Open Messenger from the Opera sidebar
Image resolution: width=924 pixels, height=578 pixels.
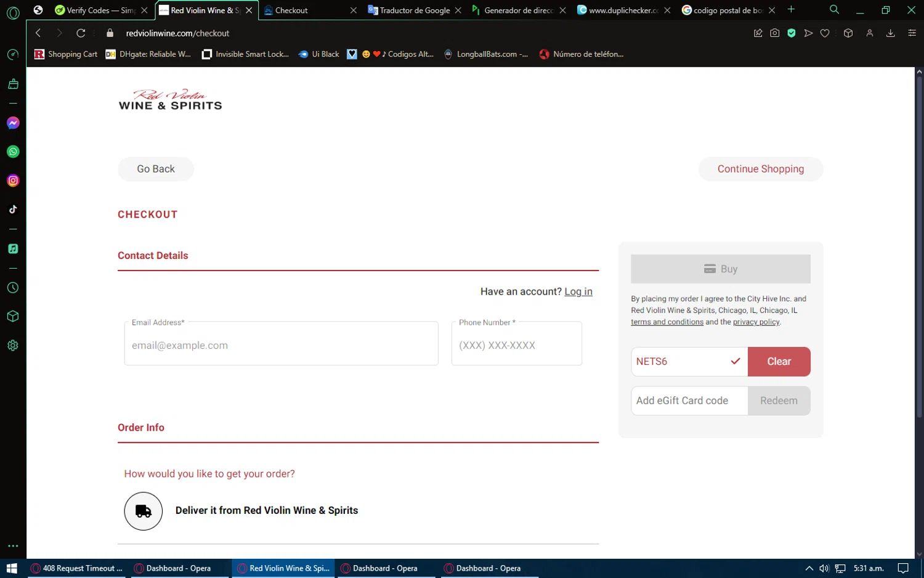[x=13, y=123]
